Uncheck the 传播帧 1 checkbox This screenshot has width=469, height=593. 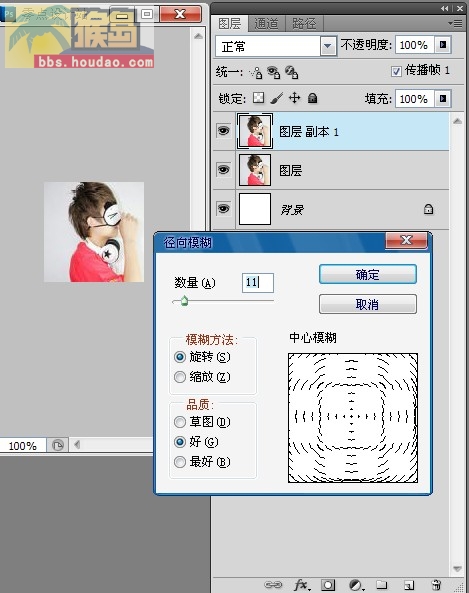coord(396,71)
